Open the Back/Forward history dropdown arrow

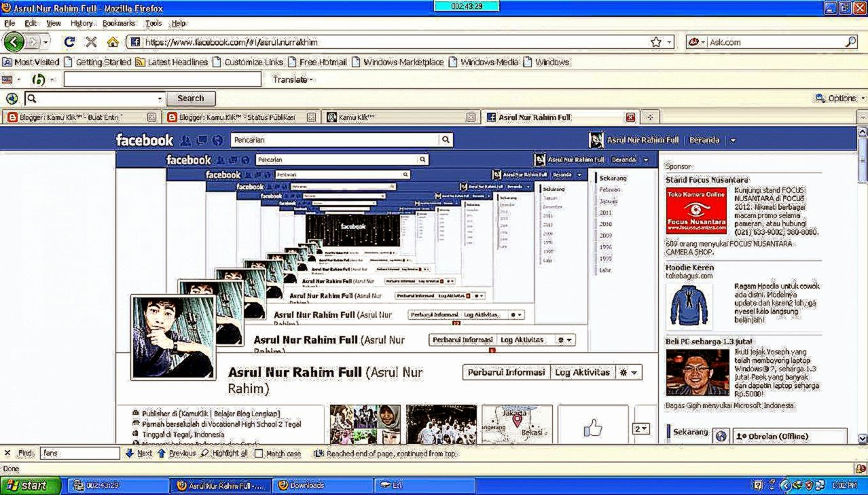click(x=46, y=42)
